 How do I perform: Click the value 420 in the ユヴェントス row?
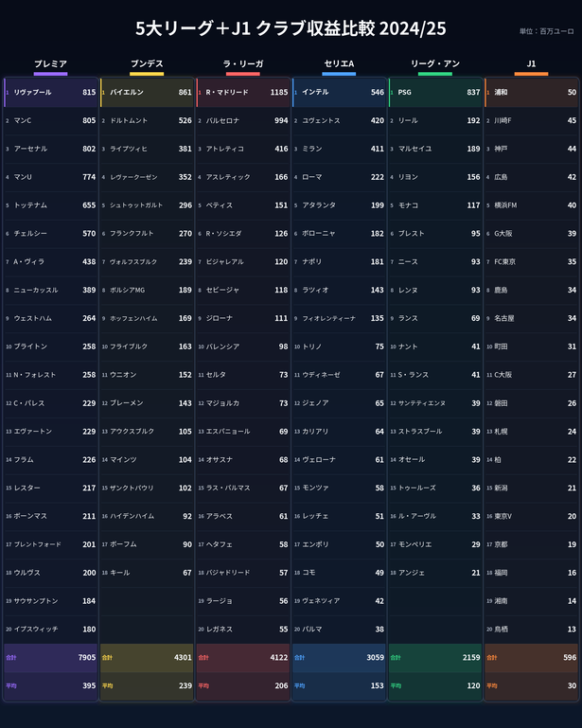(378, 121)
